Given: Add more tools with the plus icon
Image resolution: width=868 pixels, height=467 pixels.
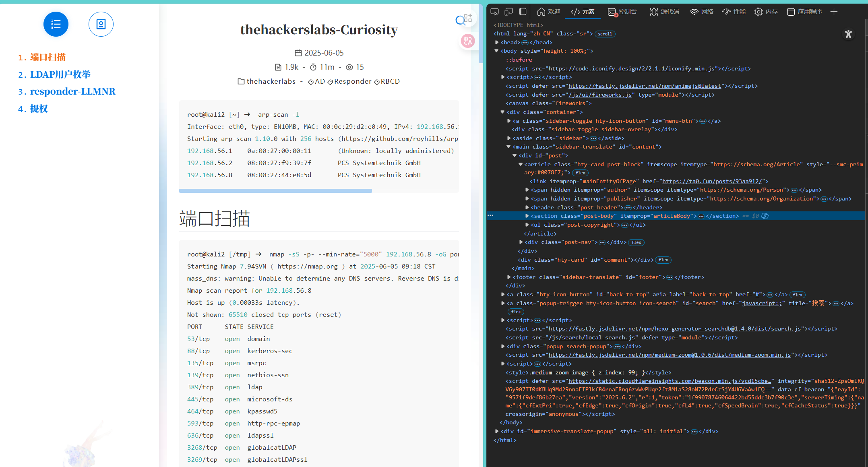Looking at the screenshot, I should click(x=834, y=12).
